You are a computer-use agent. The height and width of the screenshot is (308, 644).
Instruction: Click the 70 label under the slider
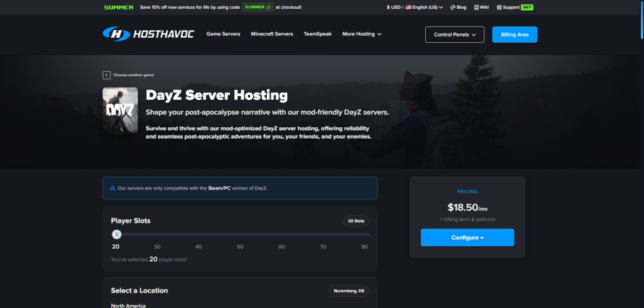[323, 247]
